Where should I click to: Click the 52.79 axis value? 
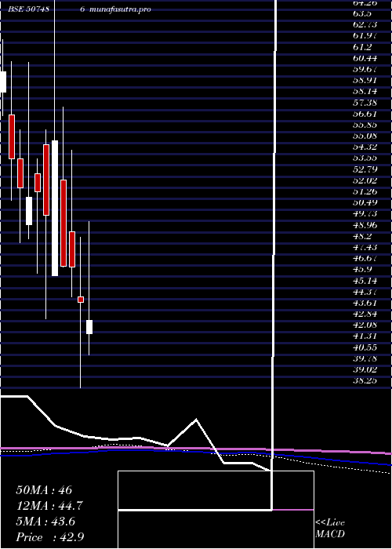tap(365, 169)
